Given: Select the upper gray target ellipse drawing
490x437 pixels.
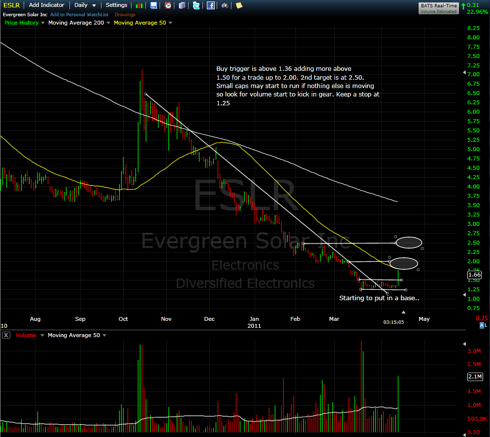Looking at the screenshot, I should [x=409, y=243].
